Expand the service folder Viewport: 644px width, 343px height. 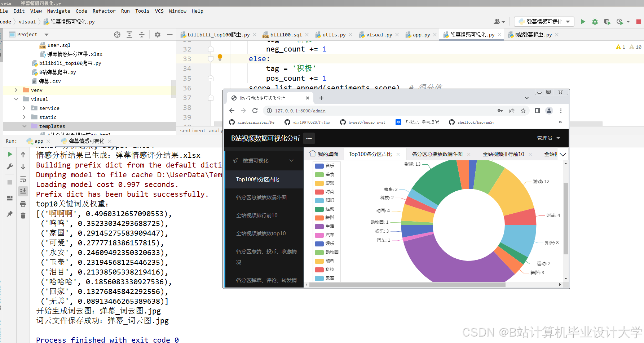point(24,108)
